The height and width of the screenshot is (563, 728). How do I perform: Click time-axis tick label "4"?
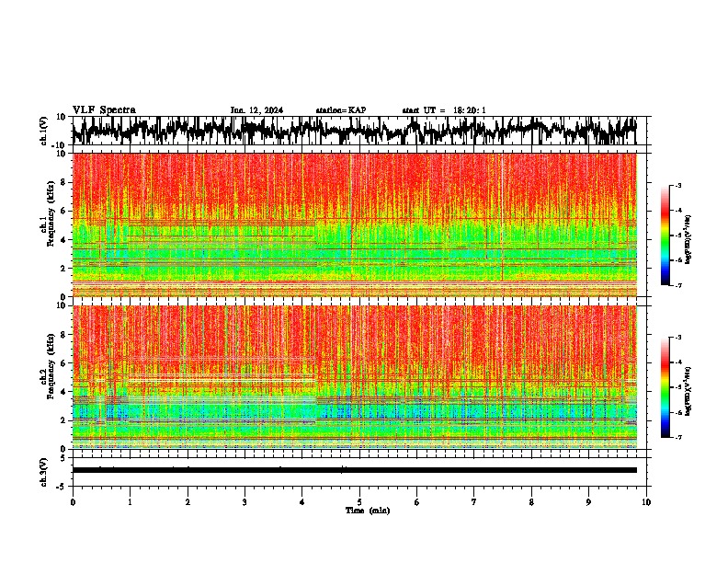click(x=302, y=502)
